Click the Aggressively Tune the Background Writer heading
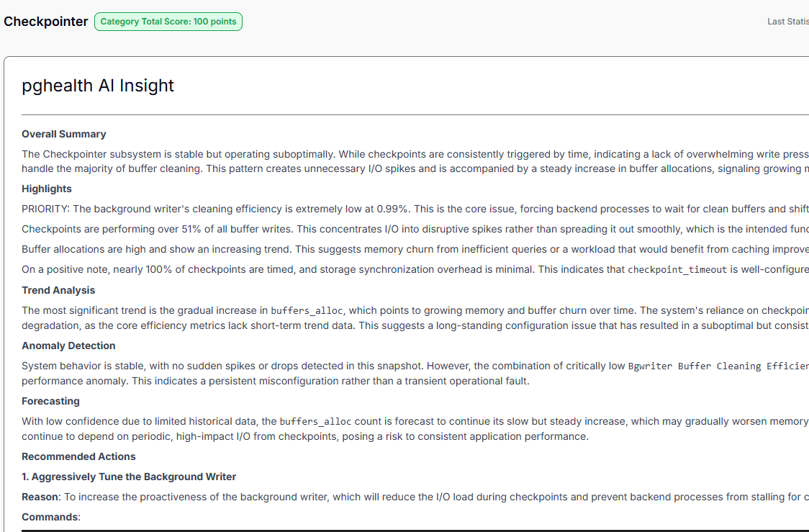Viewport: 809px width, 532px height. [130, 477]
